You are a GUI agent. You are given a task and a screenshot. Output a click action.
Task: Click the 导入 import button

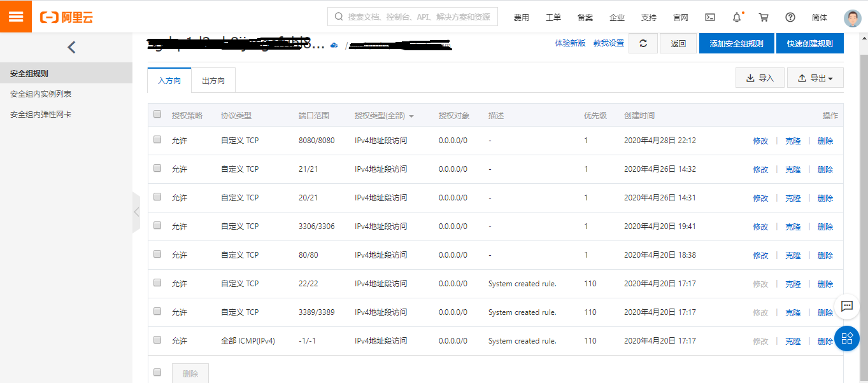(760, 78)
